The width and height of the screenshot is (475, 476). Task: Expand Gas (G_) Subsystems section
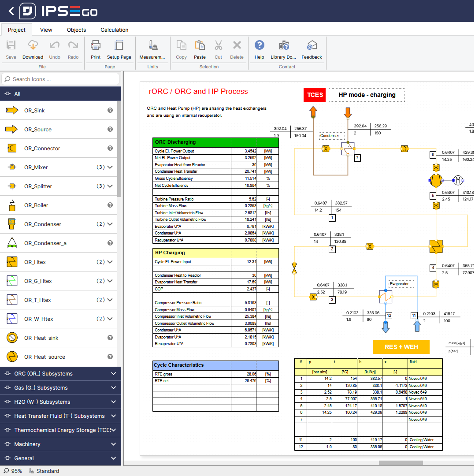pos(113,388)
